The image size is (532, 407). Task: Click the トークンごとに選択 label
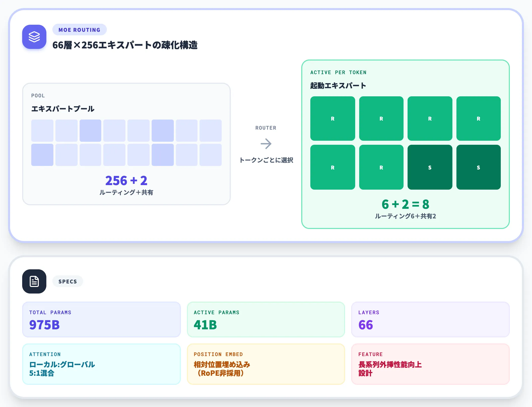click(x=266, y=160)
